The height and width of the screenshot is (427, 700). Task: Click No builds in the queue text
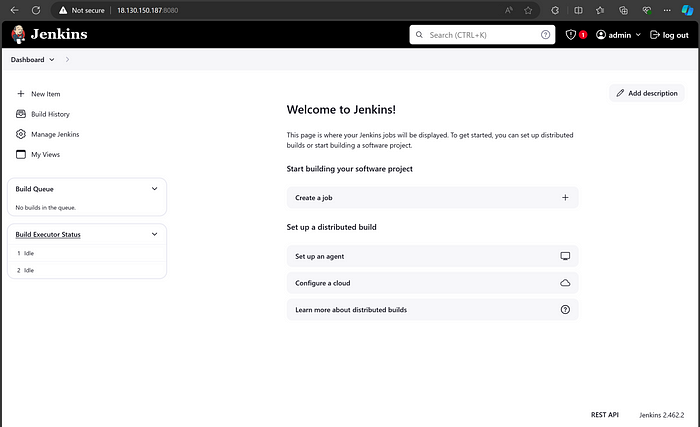click(46, 208)
